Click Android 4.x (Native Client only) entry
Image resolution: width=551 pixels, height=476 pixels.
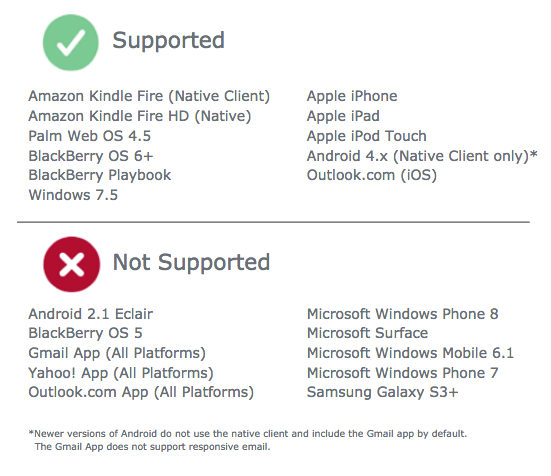[x=422, y=156]
